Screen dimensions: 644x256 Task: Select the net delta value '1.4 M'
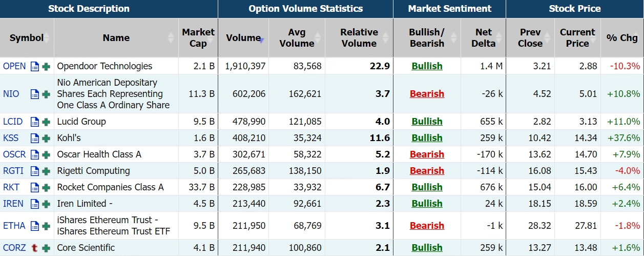pos(491,66)
